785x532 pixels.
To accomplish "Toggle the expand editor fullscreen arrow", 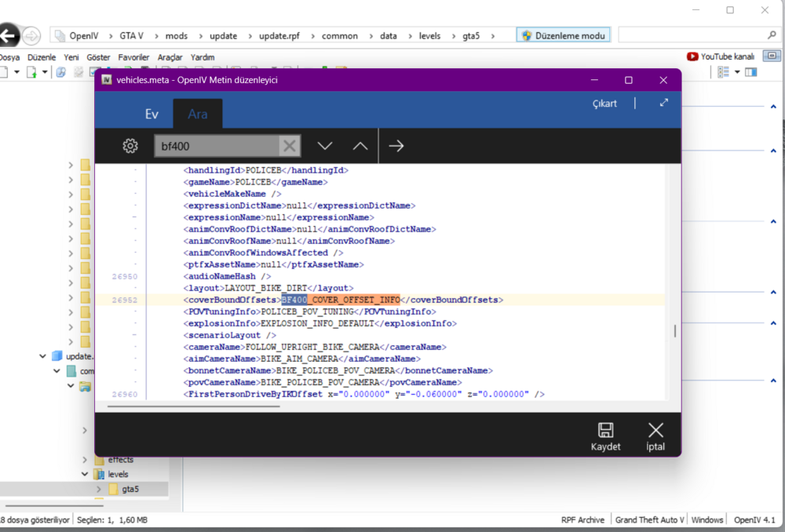I will [664, 102].
